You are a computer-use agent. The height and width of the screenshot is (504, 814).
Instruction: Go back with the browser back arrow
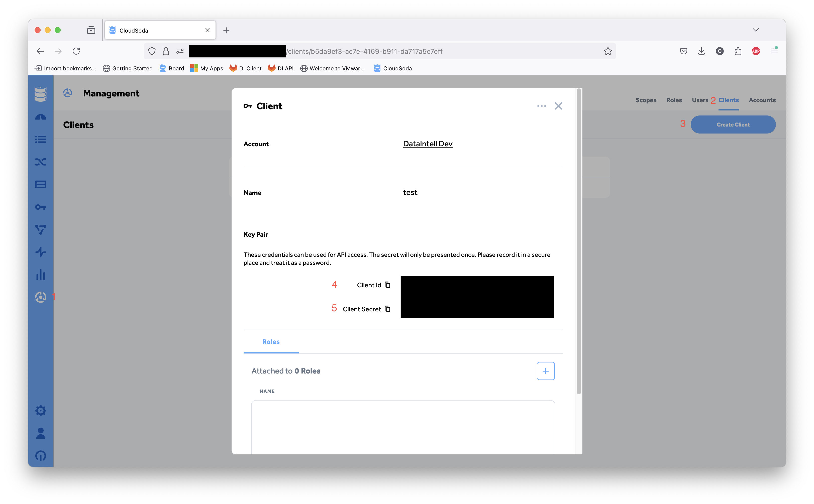[x=40, y=51]
